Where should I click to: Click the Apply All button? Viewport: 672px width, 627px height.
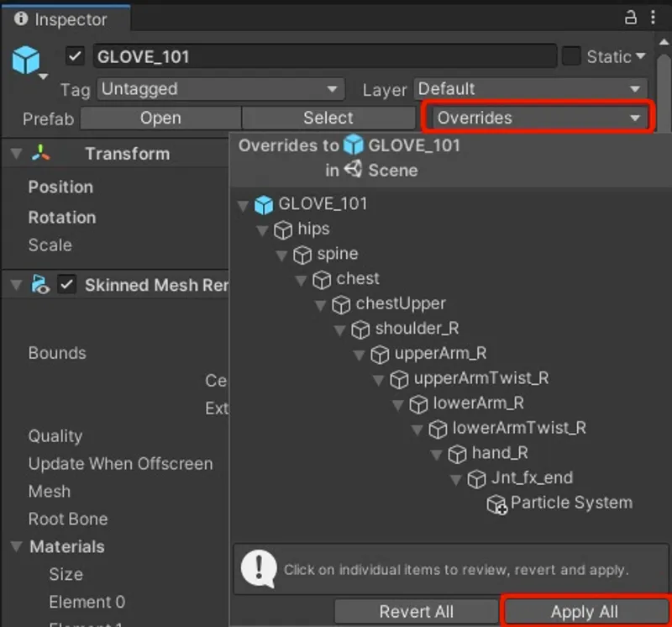[x=585, y=612]
